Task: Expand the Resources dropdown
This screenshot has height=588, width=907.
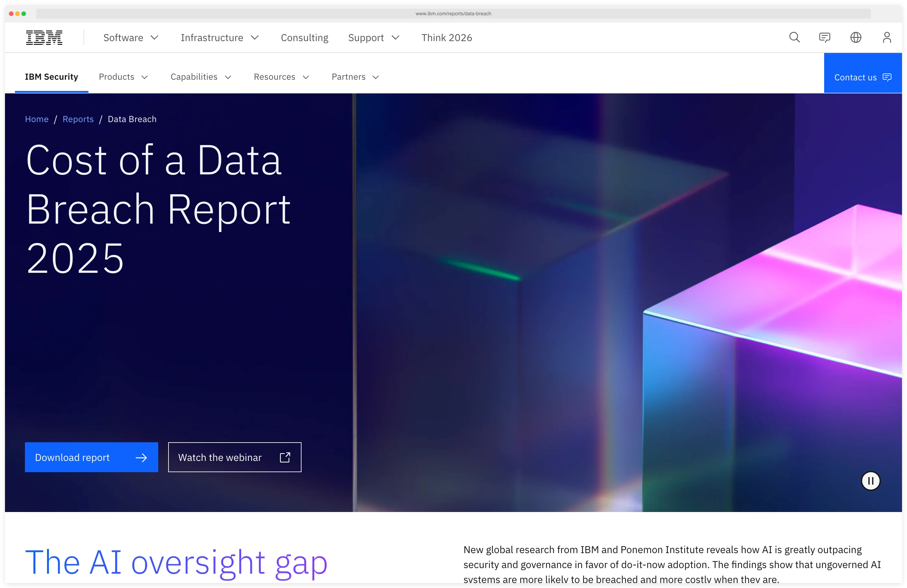Action: point(282,77)
